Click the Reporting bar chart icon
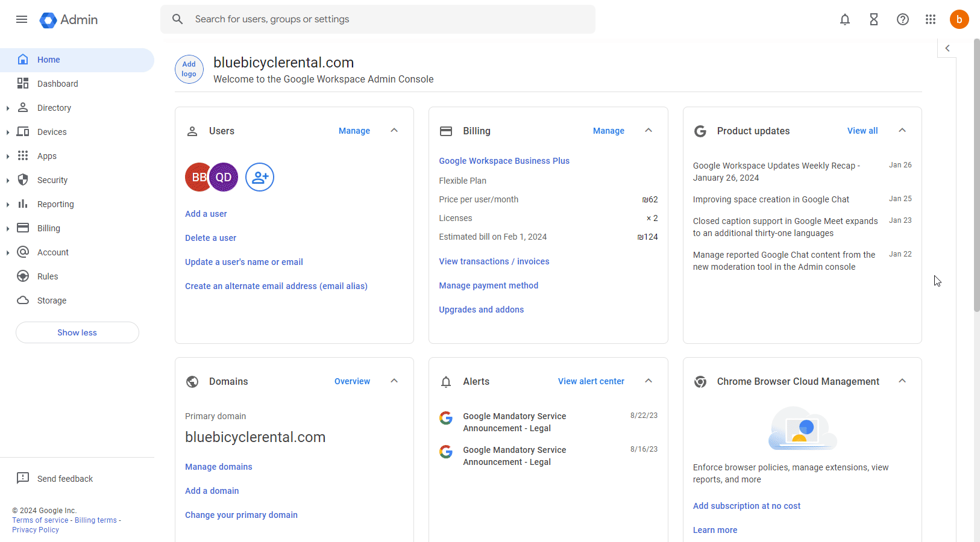 (x=23, y=204)
